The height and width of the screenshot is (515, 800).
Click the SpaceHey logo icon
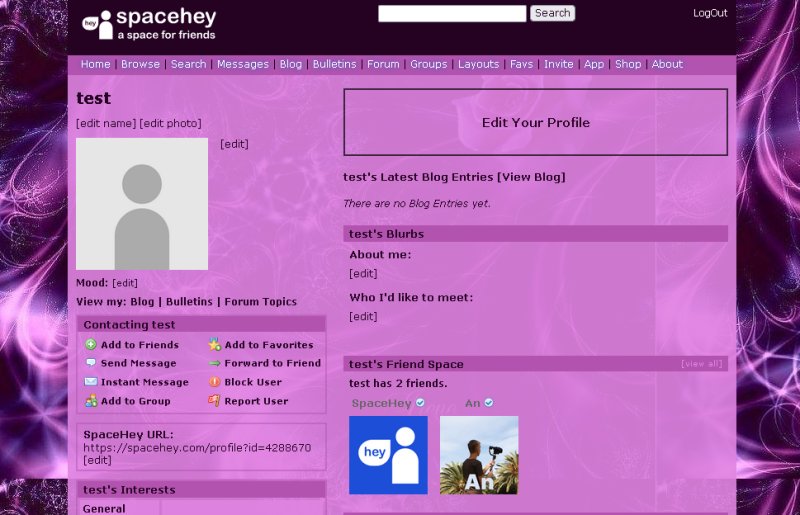(x=97, y=23)
